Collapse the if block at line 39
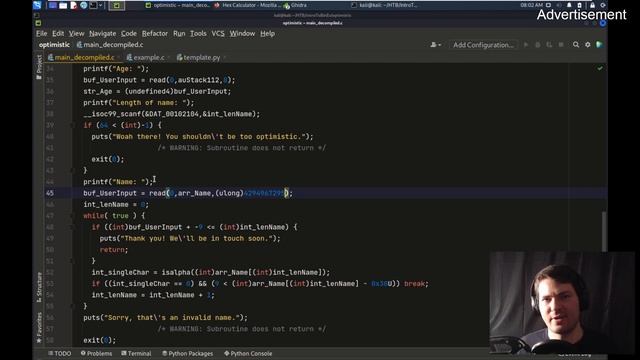 (x=73, y=125)
